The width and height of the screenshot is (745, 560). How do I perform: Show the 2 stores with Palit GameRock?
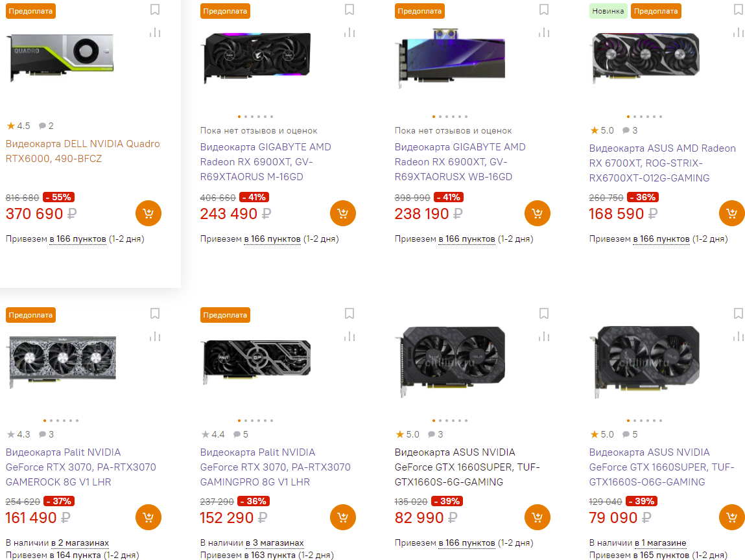click(79, 542)
